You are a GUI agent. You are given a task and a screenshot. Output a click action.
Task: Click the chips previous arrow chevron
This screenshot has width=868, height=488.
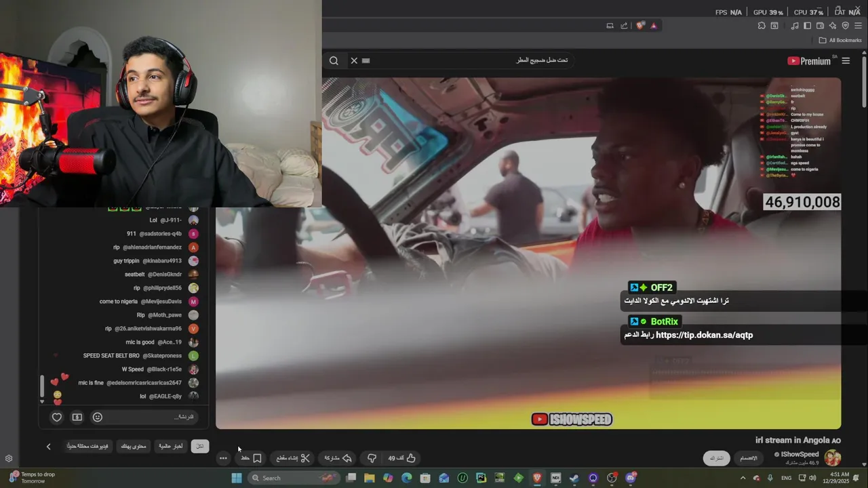tap(48, 447)
